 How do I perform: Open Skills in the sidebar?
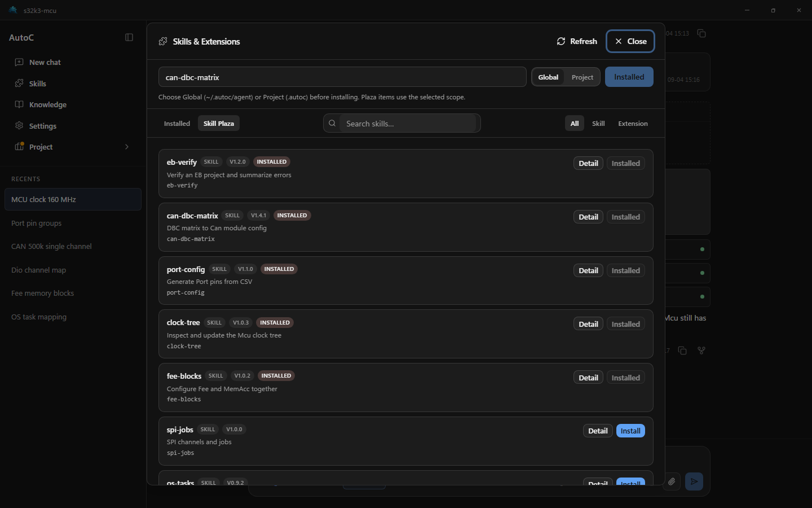pyautogui.click(x=73, y=84)
